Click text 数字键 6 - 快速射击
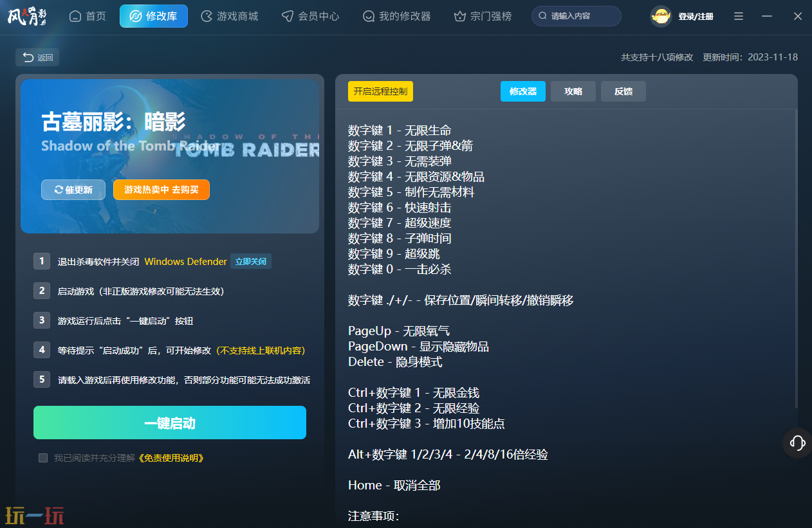The height and width of the screenshot is (528, 812). click(400, 208)
